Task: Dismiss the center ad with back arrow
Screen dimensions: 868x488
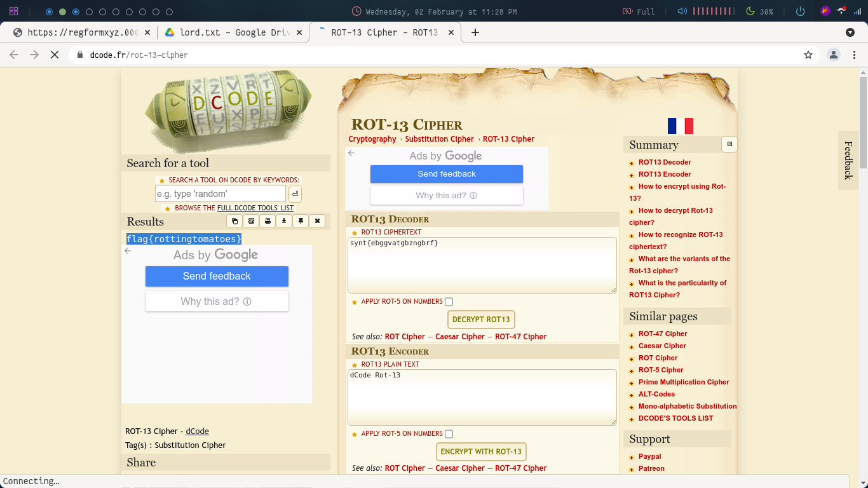Action: tap(351, 152)
